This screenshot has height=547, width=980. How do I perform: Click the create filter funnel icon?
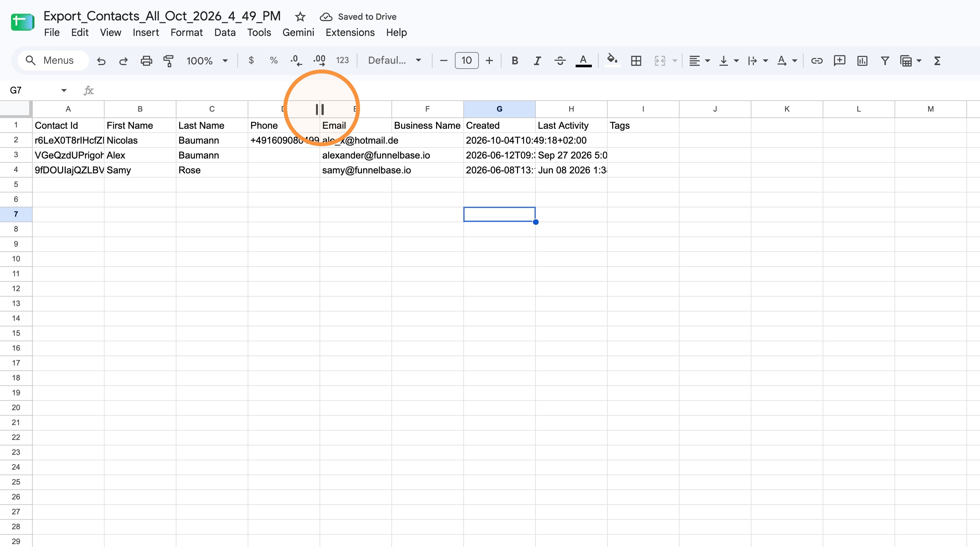pos(885,61)
